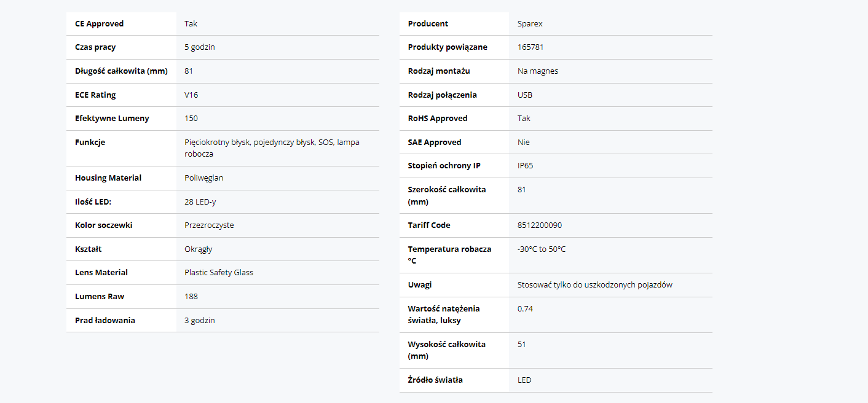This screenshot has width=868, height=403.
Task: Click the Efektywne Lumeny value 150
Action: 191,119
